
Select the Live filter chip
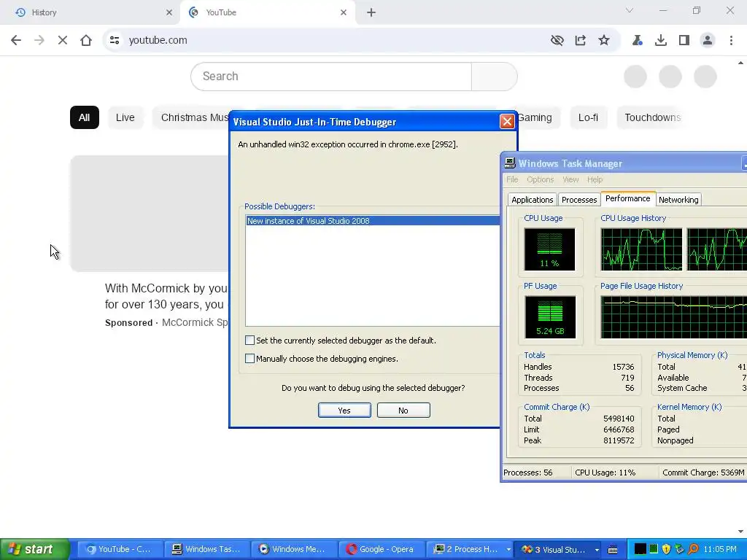pyautogui.click(x=125, y=117)
